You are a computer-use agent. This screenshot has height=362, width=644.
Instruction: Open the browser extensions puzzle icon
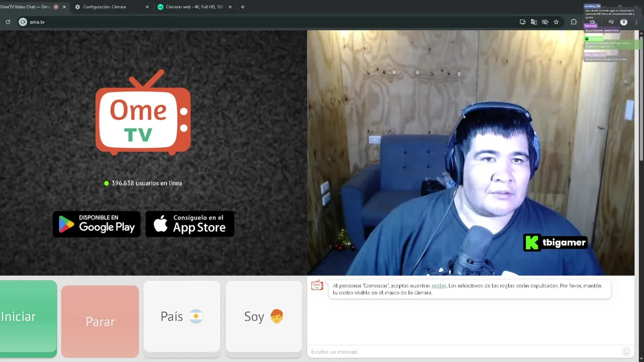(x=574, y=22)
